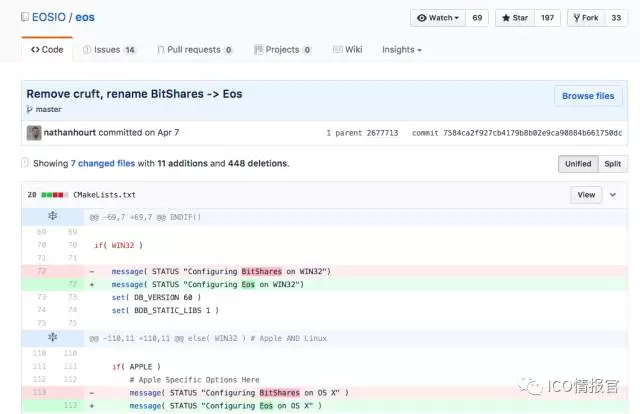View the 197 stargazers count
This screenshot has width=640, height=414.
[x=547, y=18]
